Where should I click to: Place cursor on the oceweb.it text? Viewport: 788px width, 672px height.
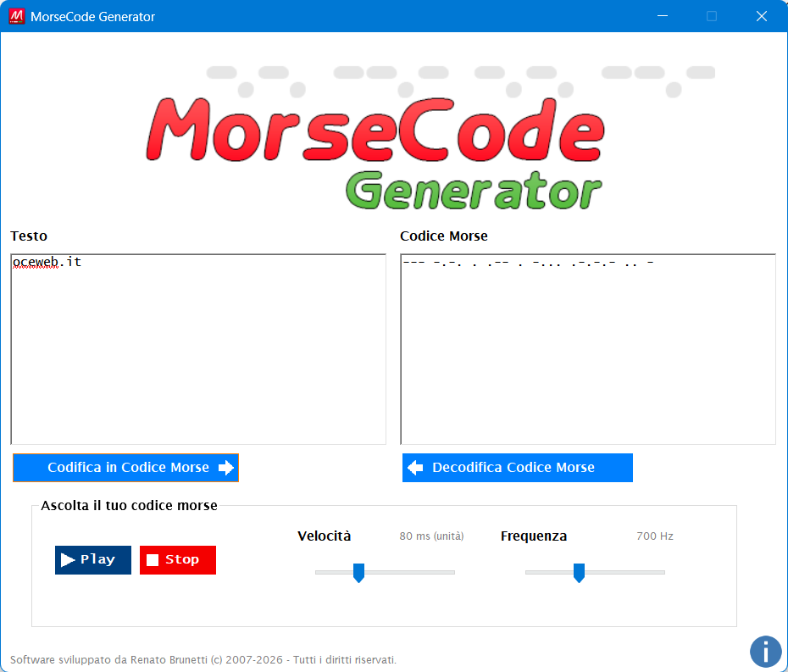pyautogui.click(x=47, y=262)
